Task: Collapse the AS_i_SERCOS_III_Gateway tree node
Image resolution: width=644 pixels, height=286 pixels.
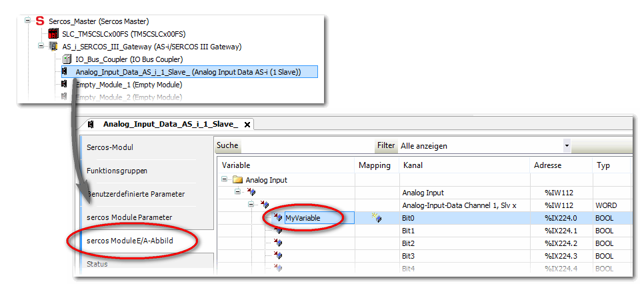Action: coord(41,46)
